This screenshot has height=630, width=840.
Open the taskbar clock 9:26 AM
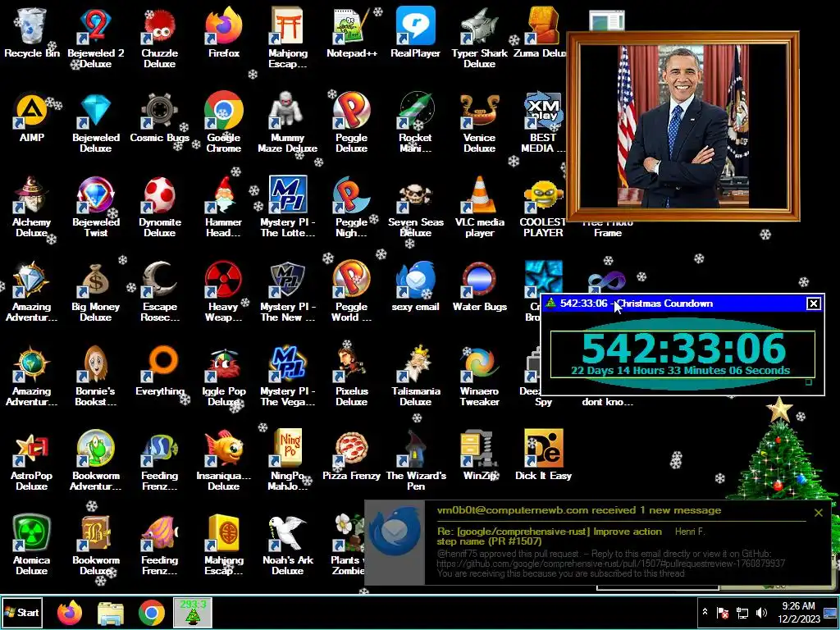tap(798, 612)
